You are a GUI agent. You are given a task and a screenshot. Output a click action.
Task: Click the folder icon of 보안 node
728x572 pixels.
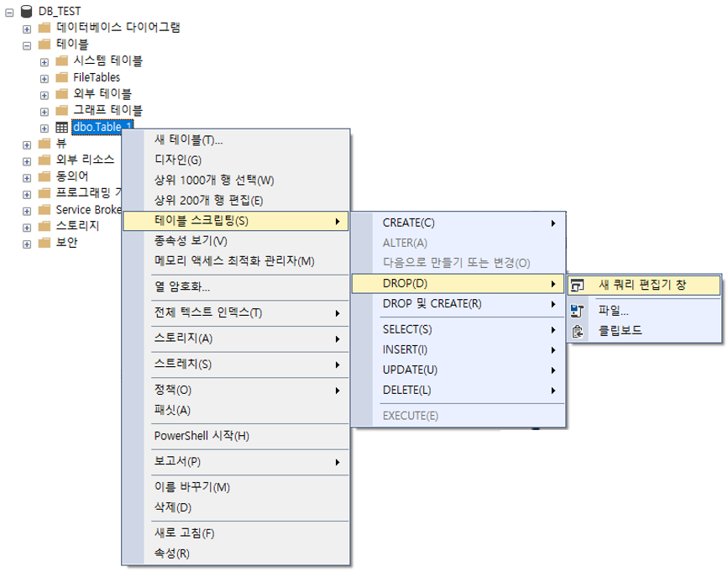45,243
